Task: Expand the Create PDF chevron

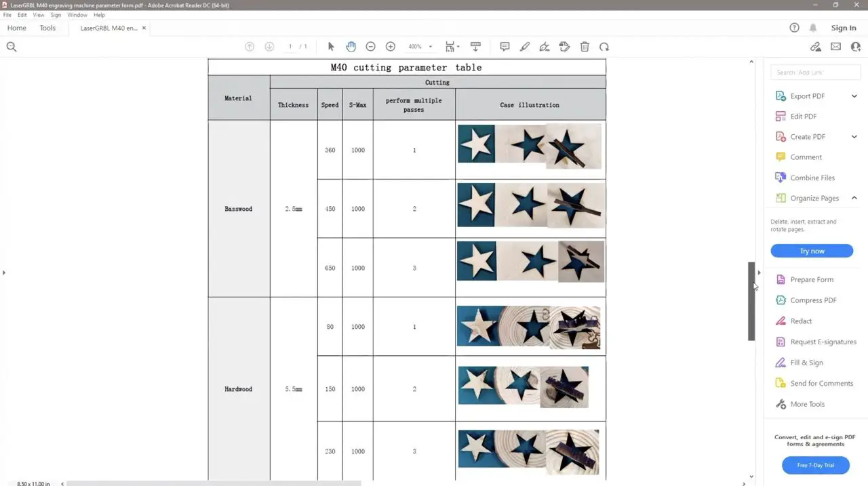Action: (x=854, y=137)
